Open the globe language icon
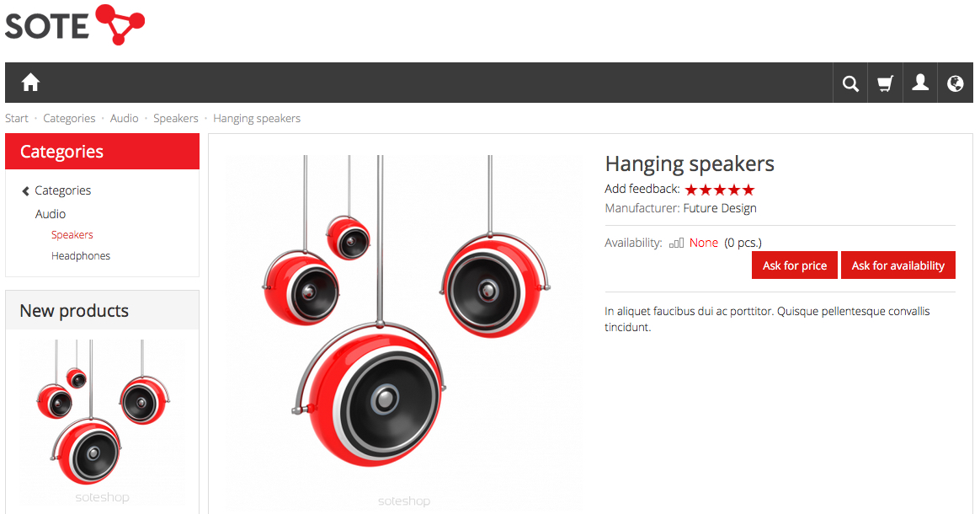The image size is (980, 514). (x=955, y=83)
